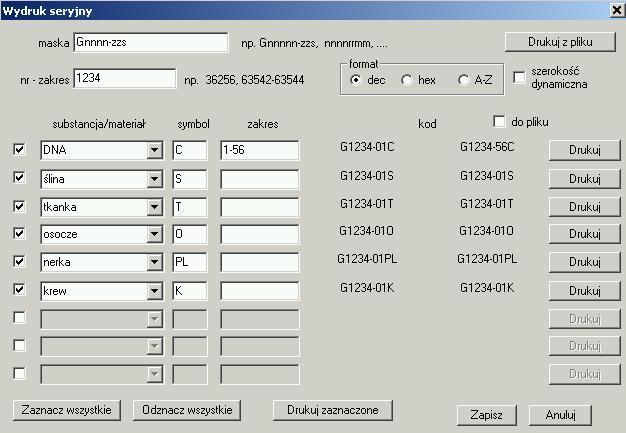
Task: Open the tkanka material dropdown
Action: click(x=154, y=207)
